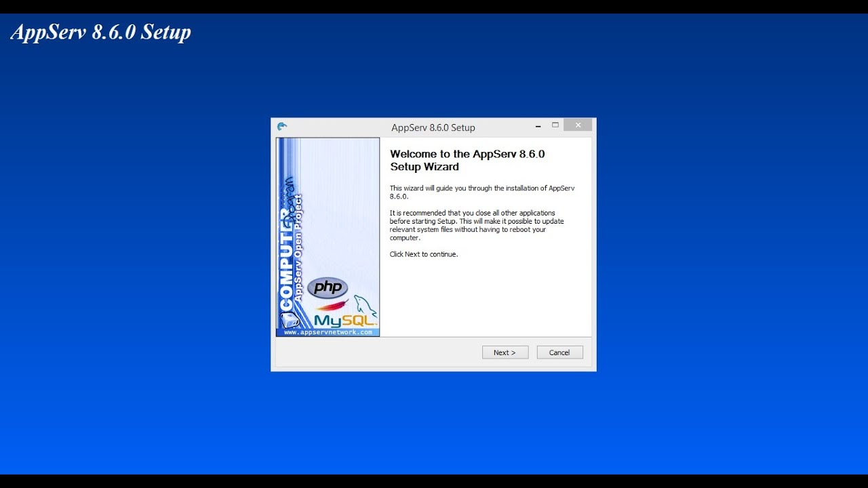Screen dimensions: 868x488
Task: Click the Apache feather logo
Action: click(x=332, y=305)
